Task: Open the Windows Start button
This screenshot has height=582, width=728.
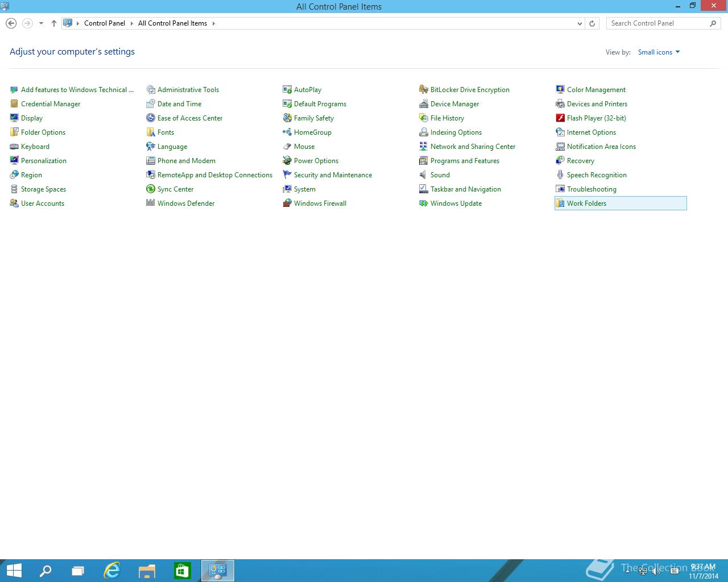Action: click(14, 571)
